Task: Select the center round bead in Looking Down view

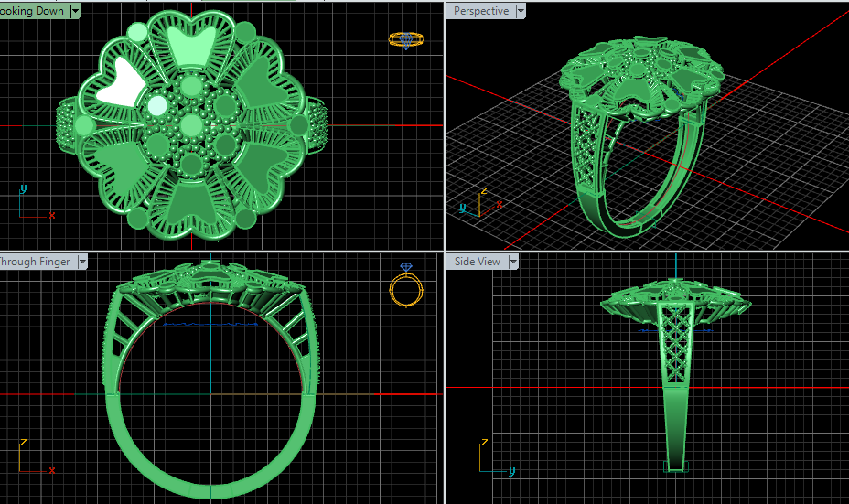Action: point(191,124)
